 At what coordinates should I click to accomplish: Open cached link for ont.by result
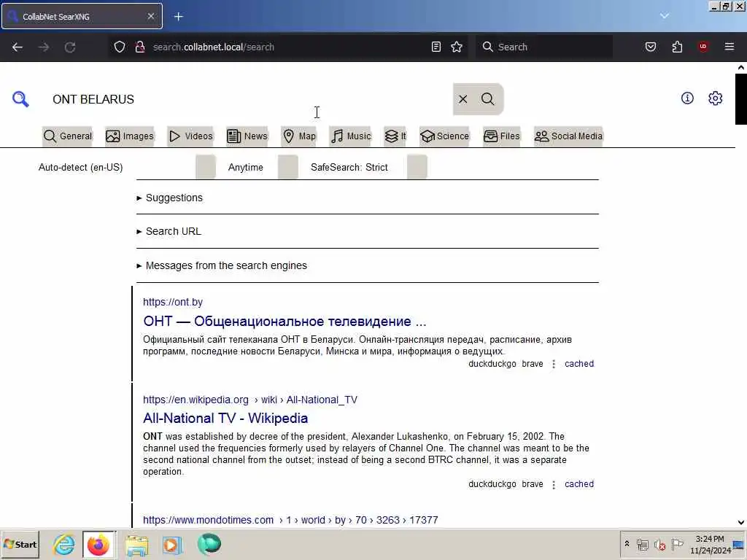[x=578, y=364]
